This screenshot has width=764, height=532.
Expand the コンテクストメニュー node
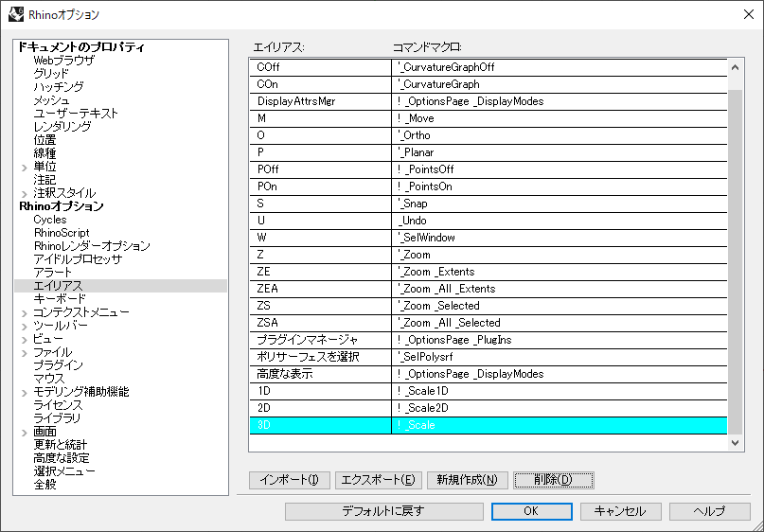(25, 313)
